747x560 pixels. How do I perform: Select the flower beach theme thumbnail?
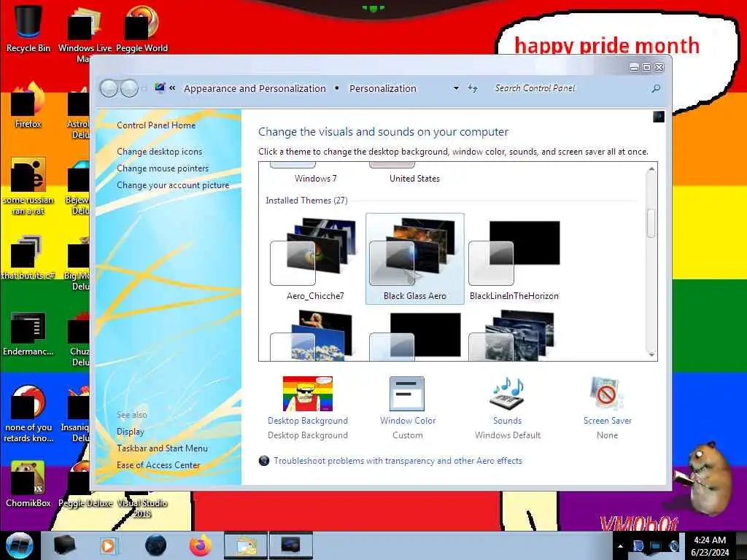click(x=315, y=335)
